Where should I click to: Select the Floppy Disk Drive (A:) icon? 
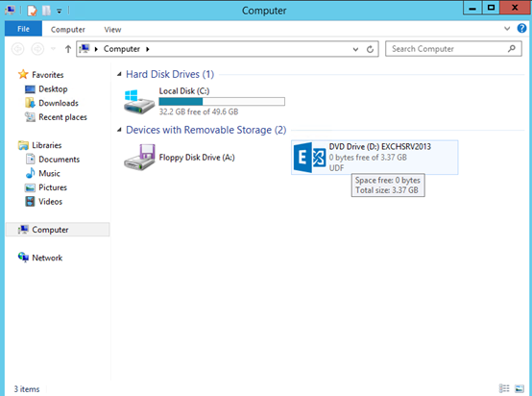pyautogui.click(x=139, y=158)
